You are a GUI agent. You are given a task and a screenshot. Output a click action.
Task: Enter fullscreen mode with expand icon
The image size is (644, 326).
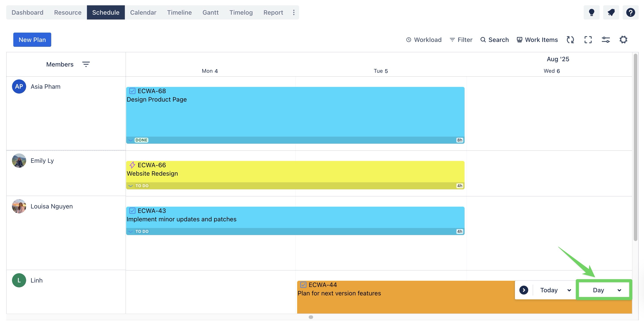point(588,40)
